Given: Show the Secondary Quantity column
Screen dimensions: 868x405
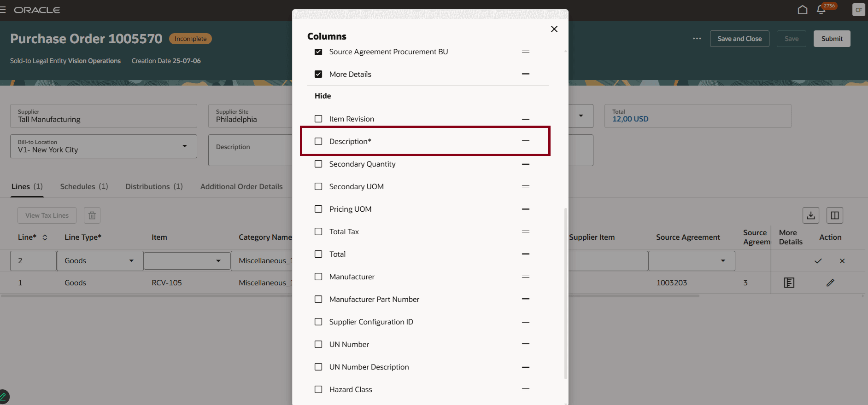Looking at the screenshot, I should point(318,164).
